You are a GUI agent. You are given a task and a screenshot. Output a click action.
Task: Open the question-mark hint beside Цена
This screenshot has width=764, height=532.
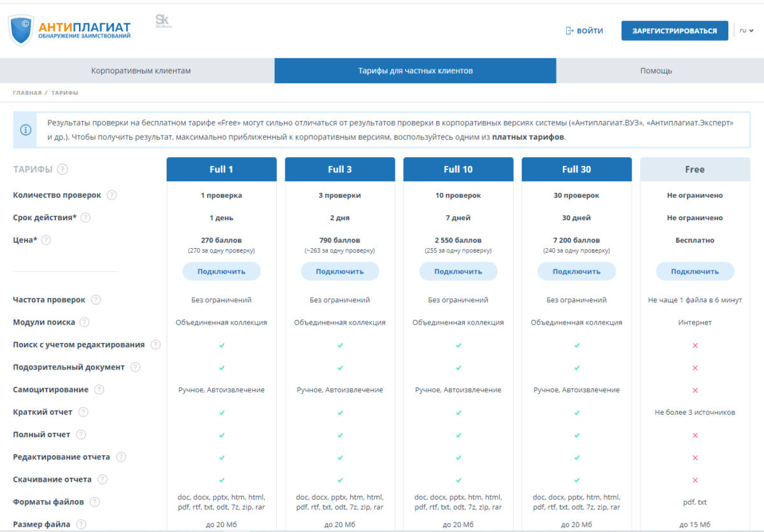[x=46, y=240]
